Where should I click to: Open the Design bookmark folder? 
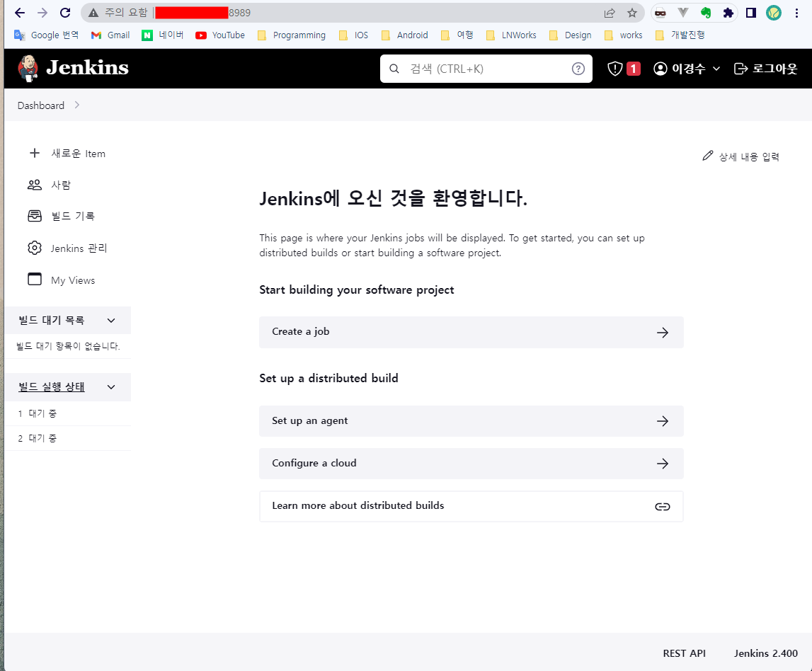[570, 35]
